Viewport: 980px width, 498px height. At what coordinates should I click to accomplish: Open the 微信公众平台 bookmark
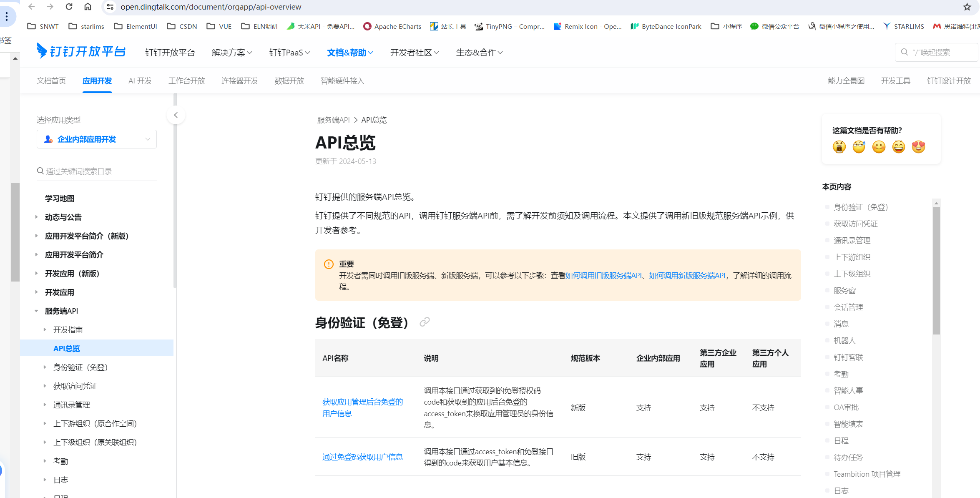point(774,26)
